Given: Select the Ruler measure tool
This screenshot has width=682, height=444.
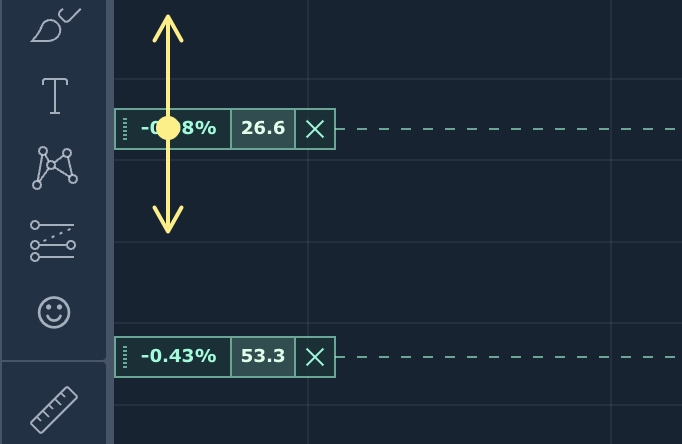Looking at the screenshot, I should [54, 410].
